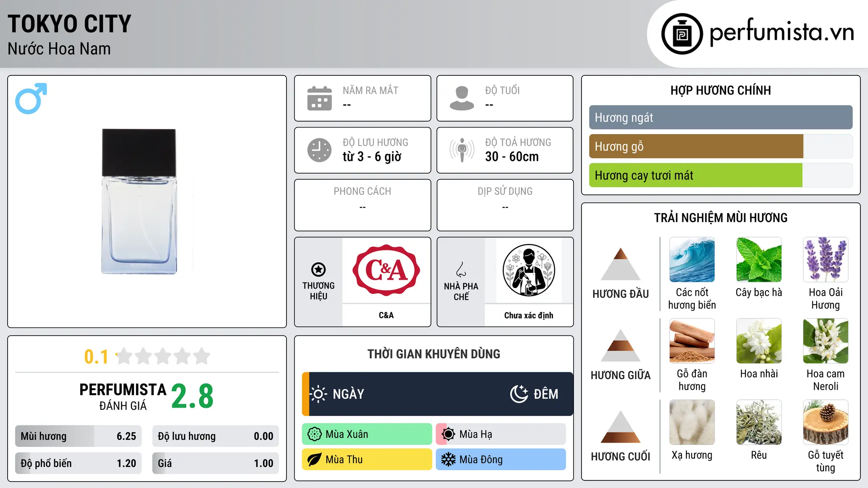This screenshot has height=488, width=868.
Task: Click the Chưa xác định perfumer label
Action: coord(529,315)
